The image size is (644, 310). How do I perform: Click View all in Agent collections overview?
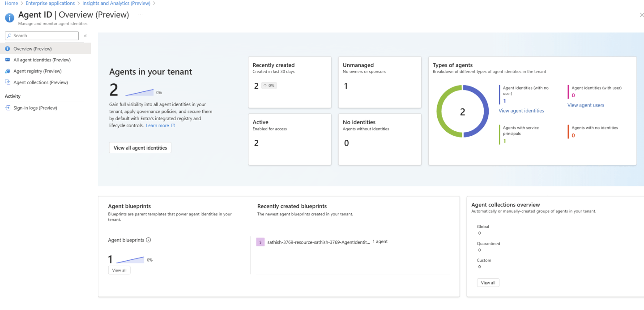(x=488, y=282)
